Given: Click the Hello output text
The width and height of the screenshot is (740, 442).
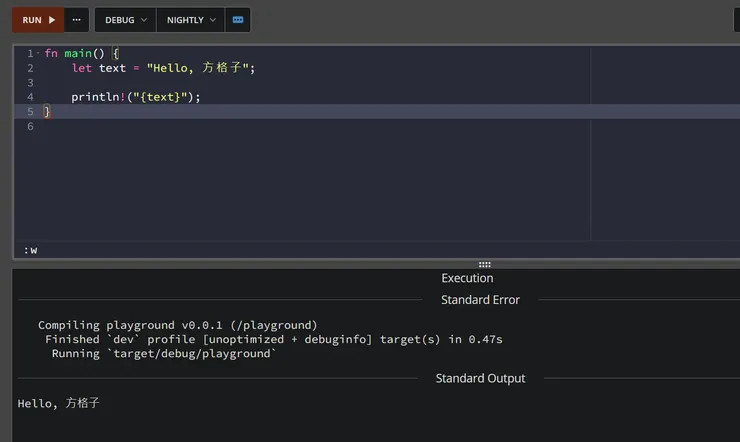Looking at the screenshot, I should tap(59, 403).
